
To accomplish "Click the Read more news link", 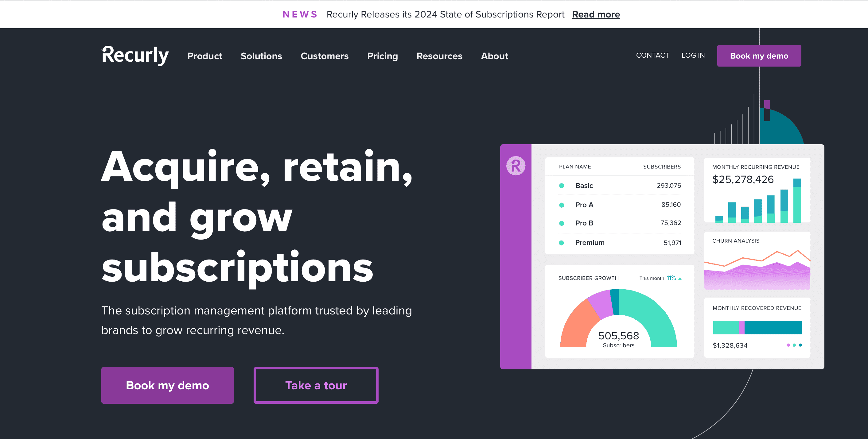I will click(595, 14).
